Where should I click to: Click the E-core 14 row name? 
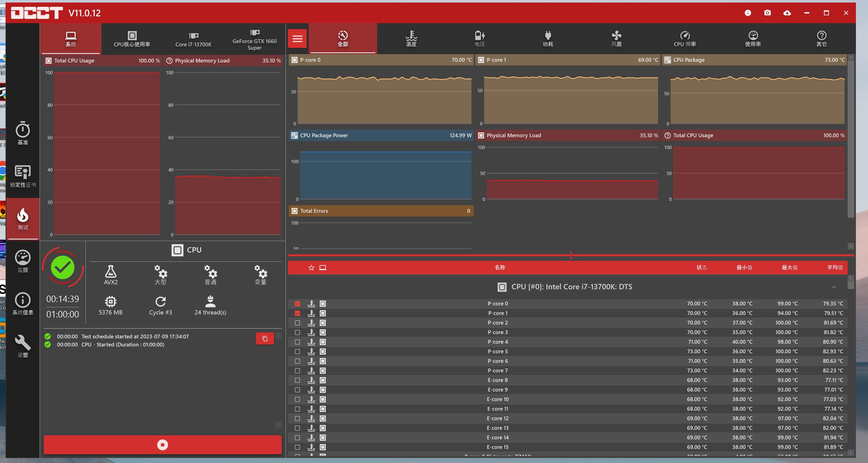coord(498,438)
